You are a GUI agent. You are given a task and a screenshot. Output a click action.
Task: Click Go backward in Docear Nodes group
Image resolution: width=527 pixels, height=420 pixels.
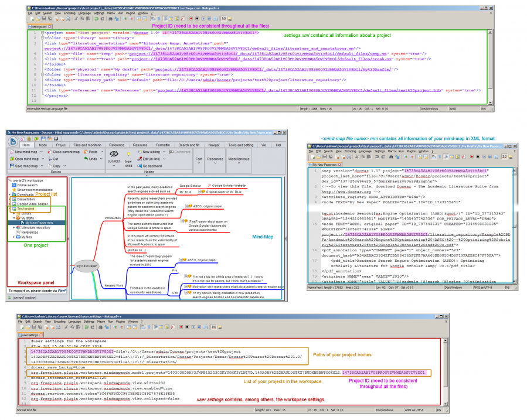[x=149, y=166]
